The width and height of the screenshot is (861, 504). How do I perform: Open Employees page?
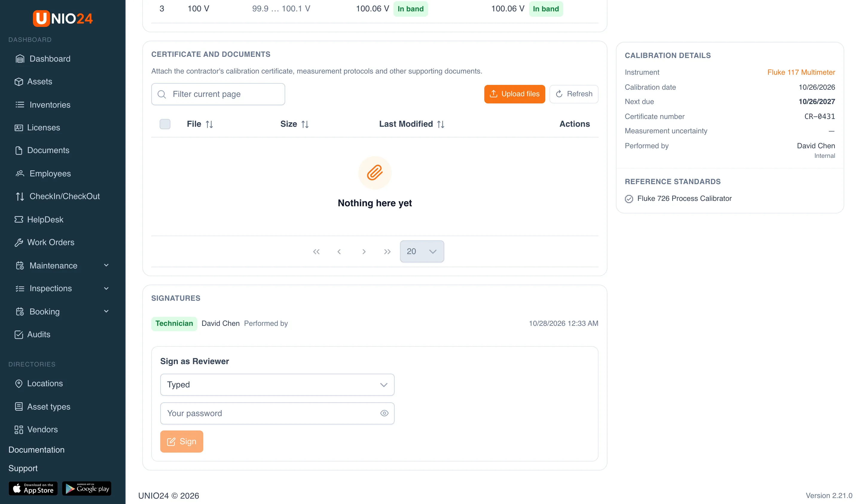[44, 174]
